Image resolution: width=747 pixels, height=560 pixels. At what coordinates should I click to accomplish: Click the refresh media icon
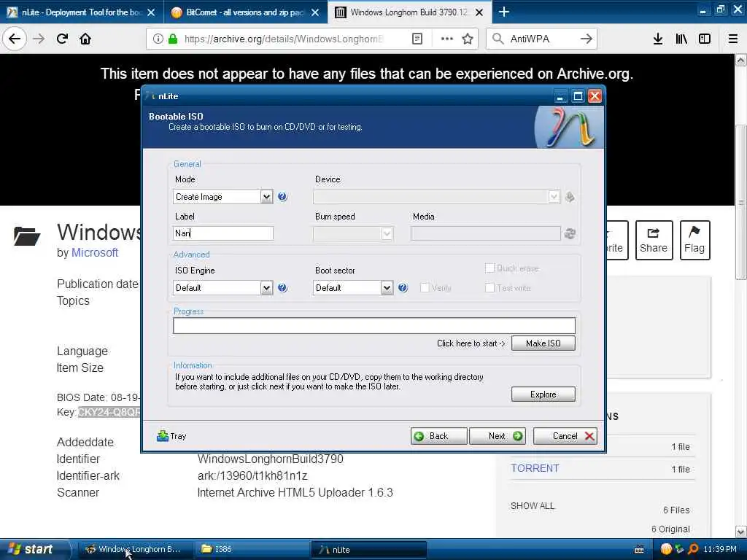[x=570, y=233]
